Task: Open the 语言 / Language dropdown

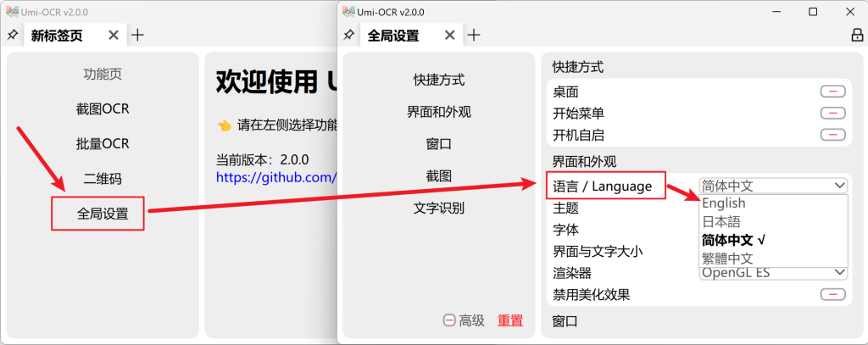Action: [773, 186]
